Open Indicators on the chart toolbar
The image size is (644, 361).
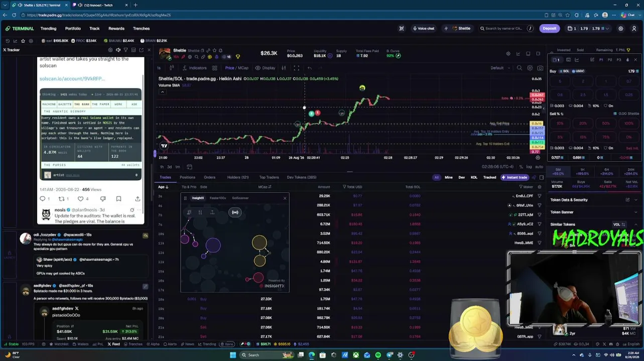tap(195, 68)
